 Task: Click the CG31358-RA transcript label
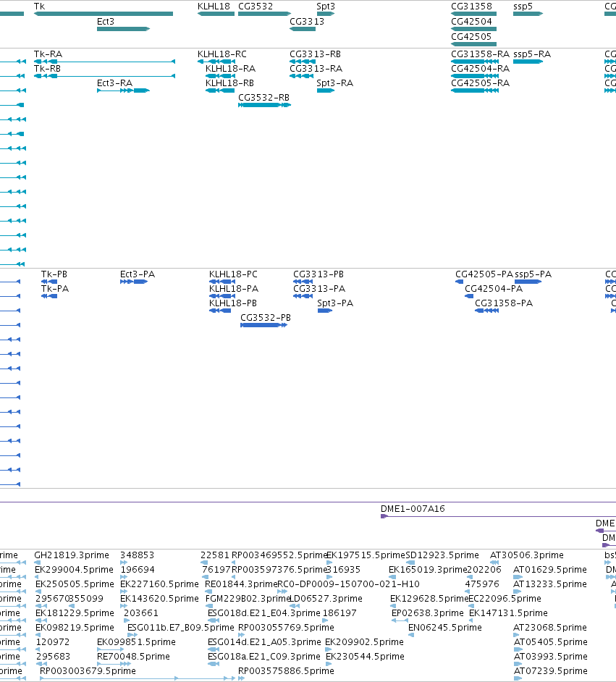pyautogui.click(x=481, y=54)
